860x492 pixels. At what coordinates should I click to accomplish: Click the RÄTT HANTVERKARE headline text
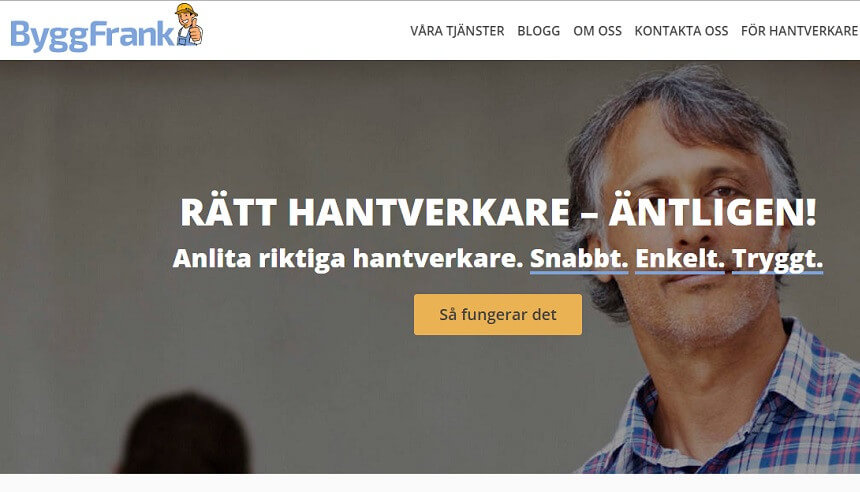[375, 212]
